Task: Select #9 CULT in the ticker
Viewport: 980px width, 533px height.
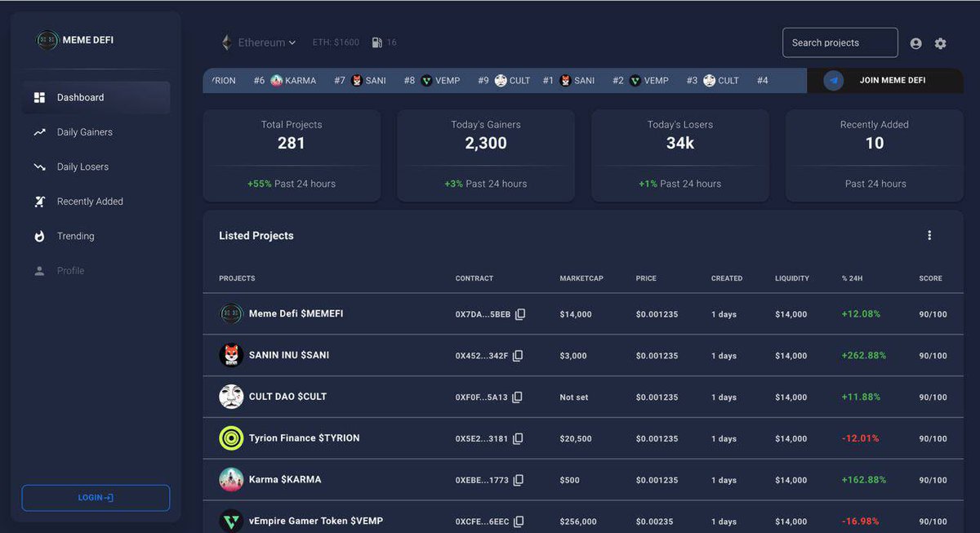Action: point(504,81)
